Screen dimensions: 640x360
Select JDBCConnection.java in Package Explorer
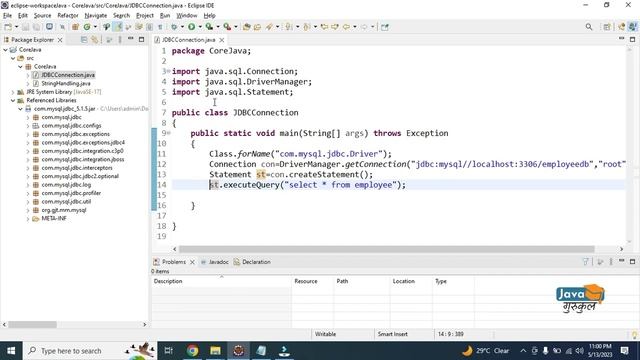tap(68, 75)
